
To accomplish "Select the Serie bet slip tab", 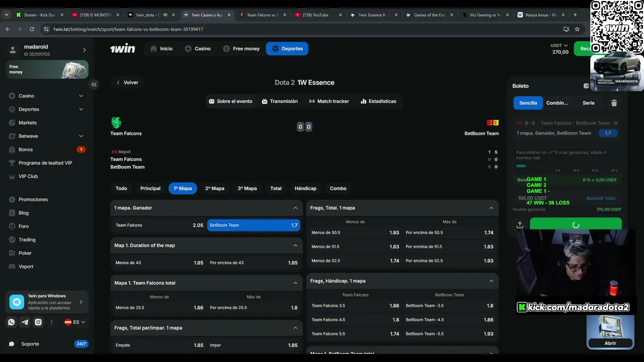I will 589,103.
